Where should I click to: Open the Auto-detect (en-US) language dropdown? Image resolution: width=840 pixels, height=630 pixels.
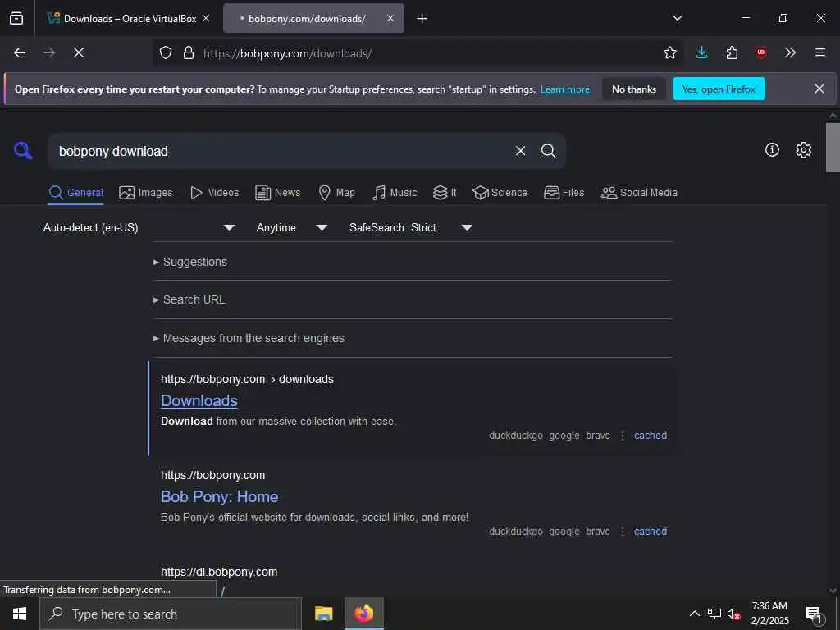coord(139,228)
